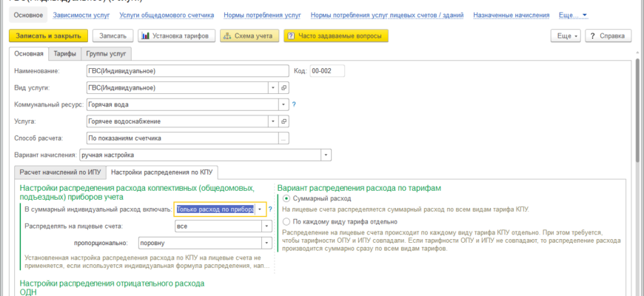Click the Горячее водоснабжение service field
This screenshot has width=644, height=296.
(x=178, y=121)
